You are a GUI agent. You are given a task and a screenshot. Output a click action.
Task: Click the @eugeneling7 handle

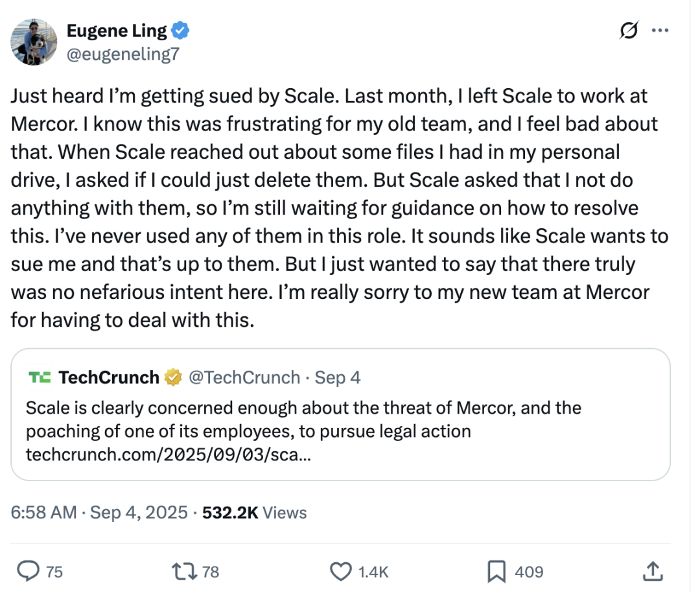123,54
